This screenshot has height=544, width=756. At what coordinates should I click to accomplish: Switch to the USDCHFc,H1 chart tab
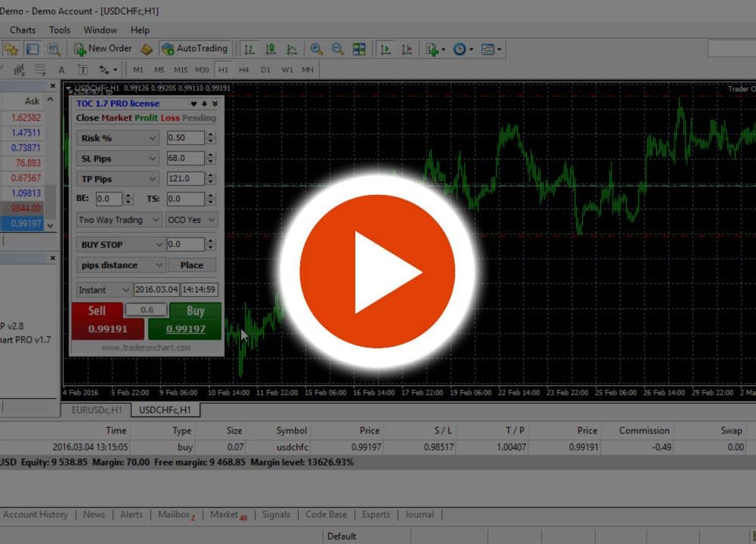165,410
